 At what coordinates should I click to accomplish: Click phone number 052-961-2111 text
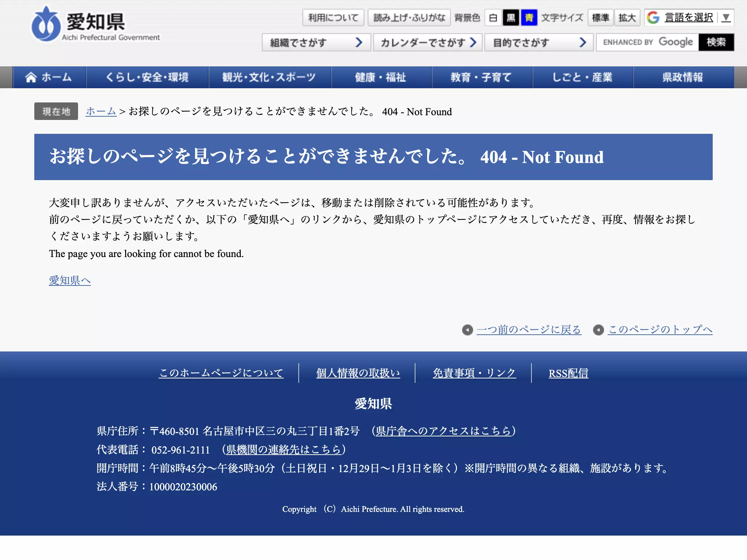tap(181, 450)
